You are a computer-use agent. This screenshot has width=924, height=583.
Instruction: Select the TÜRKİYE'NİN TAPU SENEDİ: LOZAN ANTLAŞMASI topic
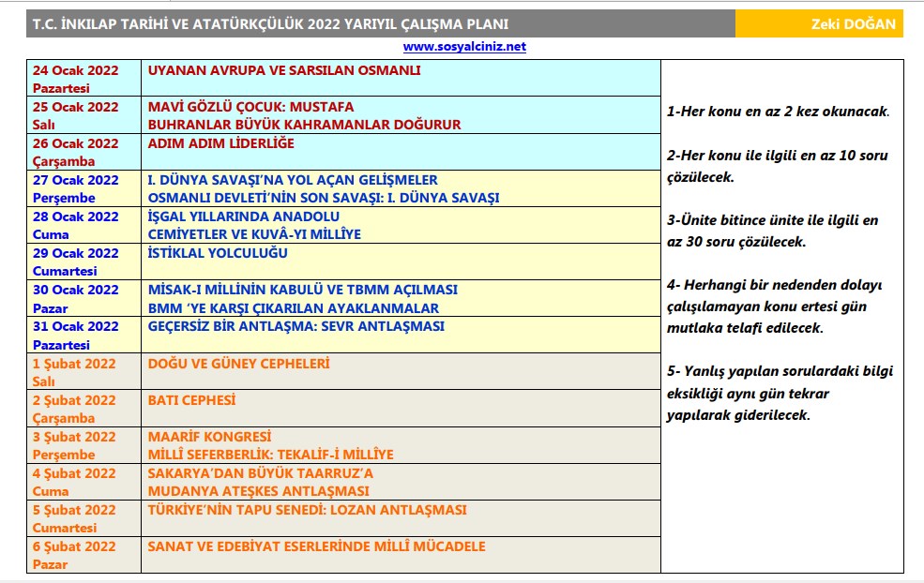tap(308, 510)
